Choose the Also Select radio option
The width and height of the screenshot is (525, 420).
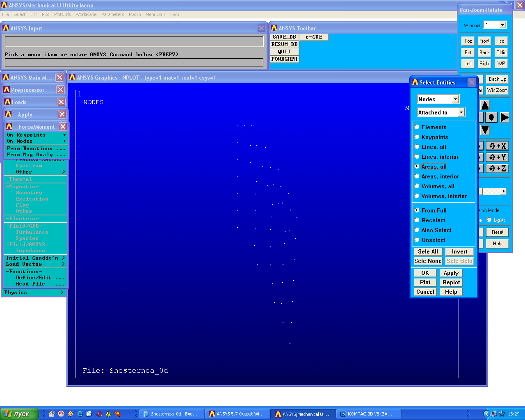coord(433,230)
